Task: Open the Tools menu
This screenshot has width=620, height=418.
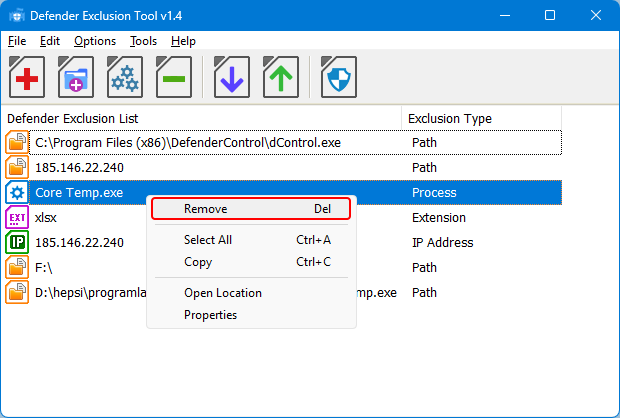Action: click(143, 41)
